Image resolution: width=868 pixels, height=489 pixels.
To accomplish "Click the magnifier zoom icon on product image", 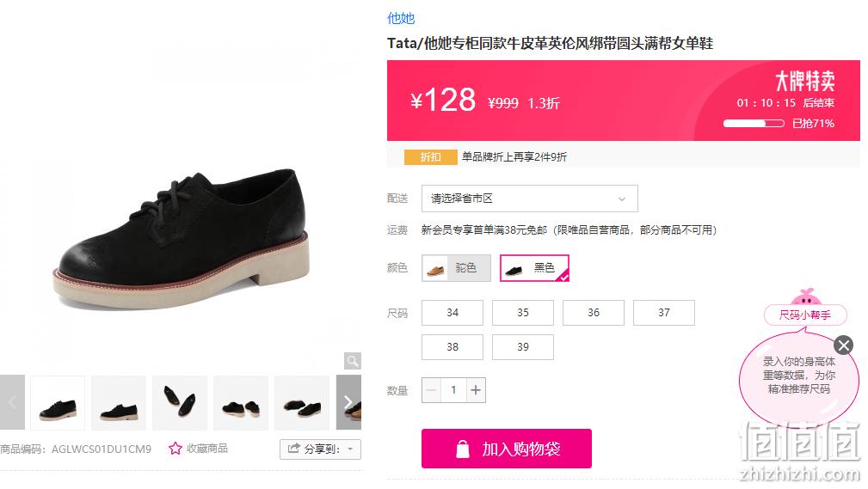I will tap(353, 361).
